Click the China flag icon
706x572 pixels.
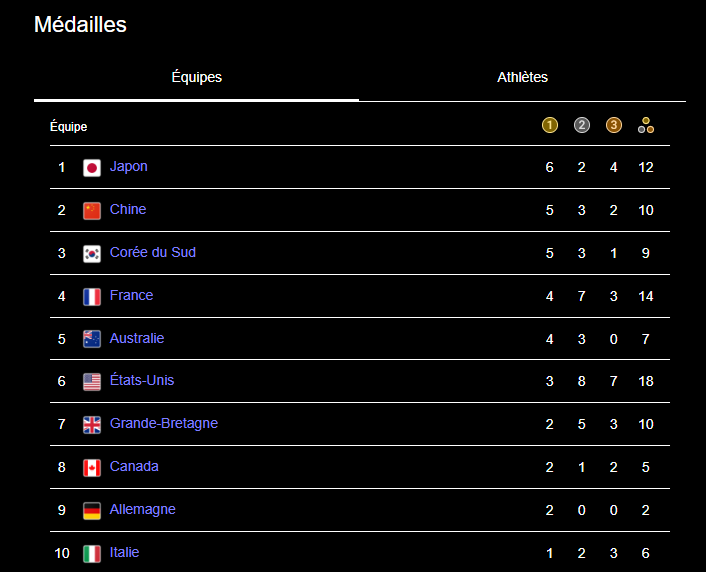pos(92,211)
